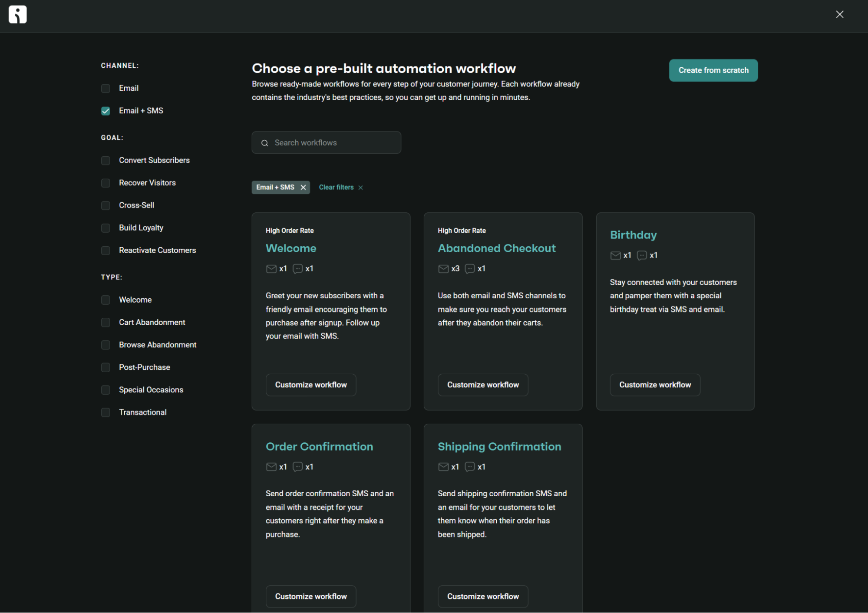The width and height of the screenshot is (868, 613).
Task: Tick the Recover Visitors checkbox
Action: (106, 183)
